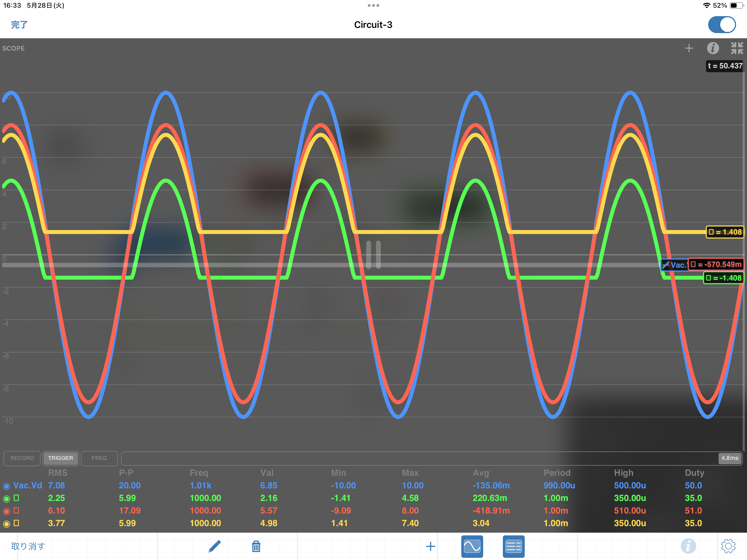
Task: Open the meters value list icon
Action: (x=513, y=546)
